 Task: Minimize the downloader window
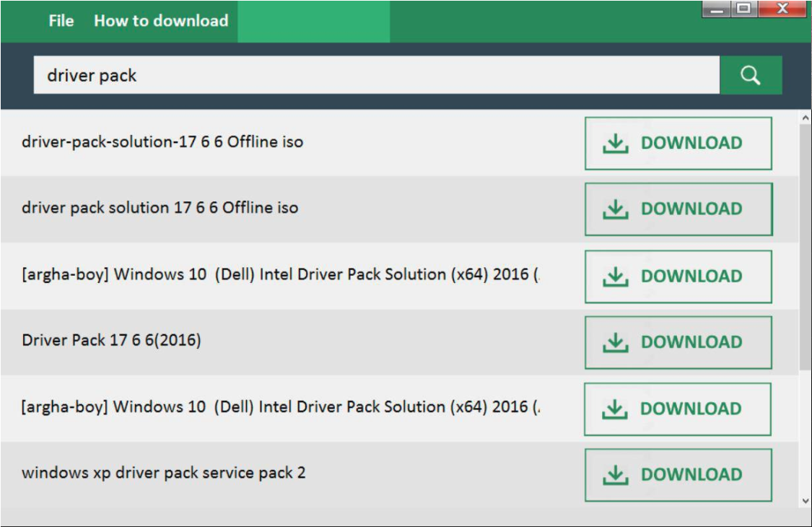717,9
